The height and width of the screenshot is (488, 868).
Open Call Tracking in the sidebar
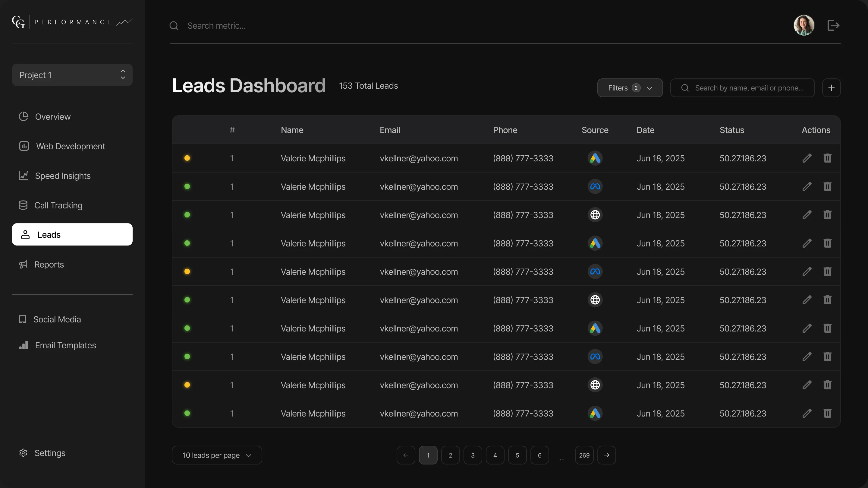(51, 205)
